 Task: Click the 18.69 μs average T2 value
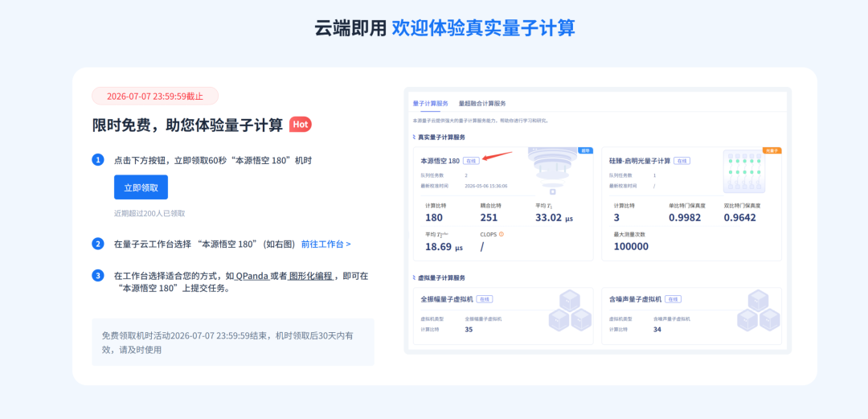tap(444, 247)
